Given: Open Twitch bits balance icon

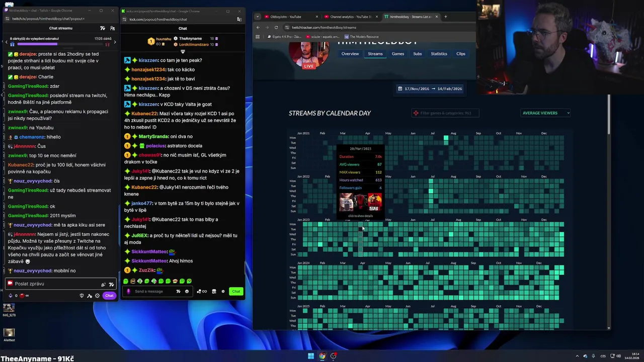Looking at the screenshot, I should [11, 296].
